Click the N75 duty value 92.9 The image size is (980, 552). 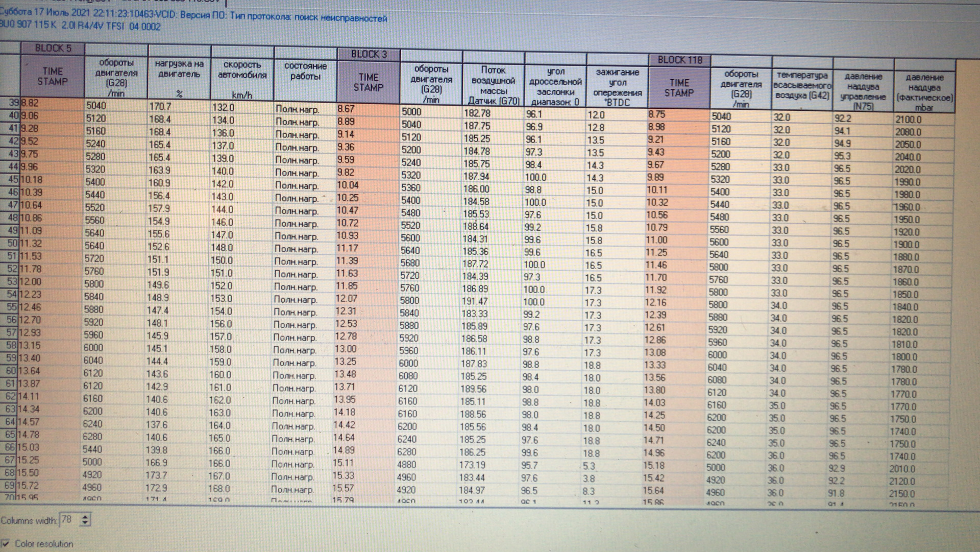coord(837,468)
